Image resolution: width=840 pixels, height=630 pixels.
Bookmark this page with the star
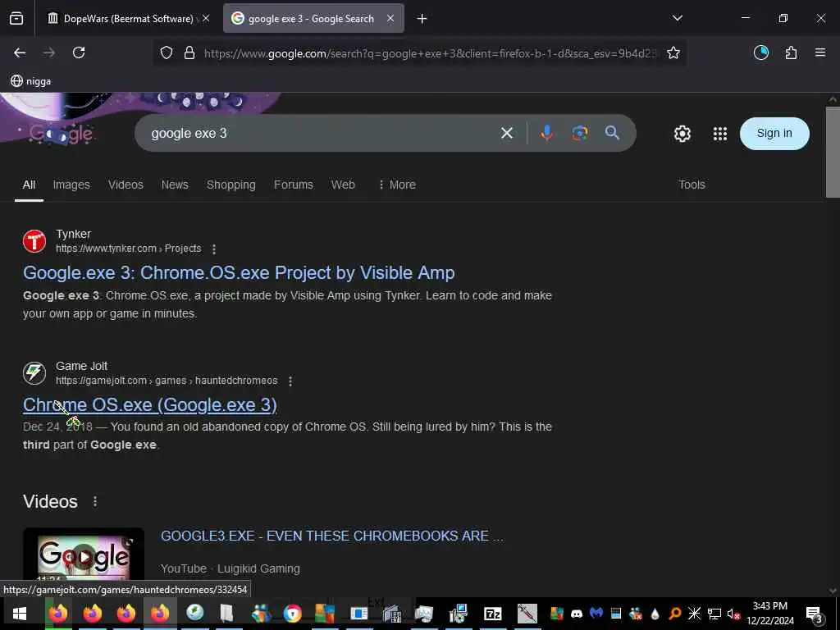pyautogui.click(x=673, y=53)
